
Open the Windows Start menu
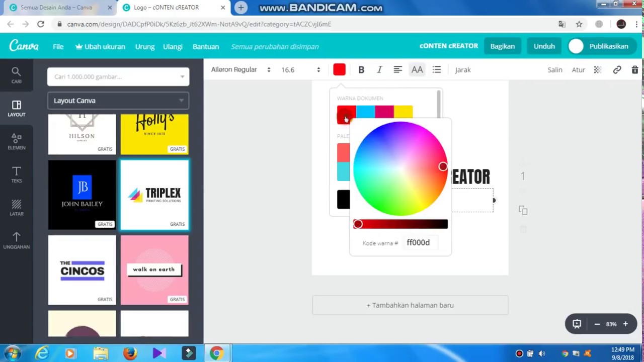tap(13, 353)
